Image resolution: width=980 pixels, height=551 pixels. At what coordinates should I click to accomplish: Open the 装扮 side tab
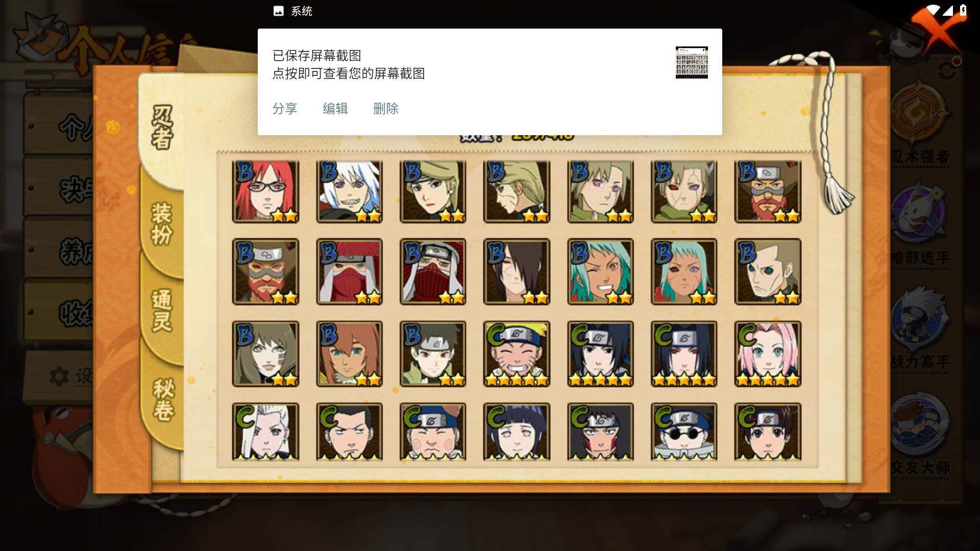point(162,223)
